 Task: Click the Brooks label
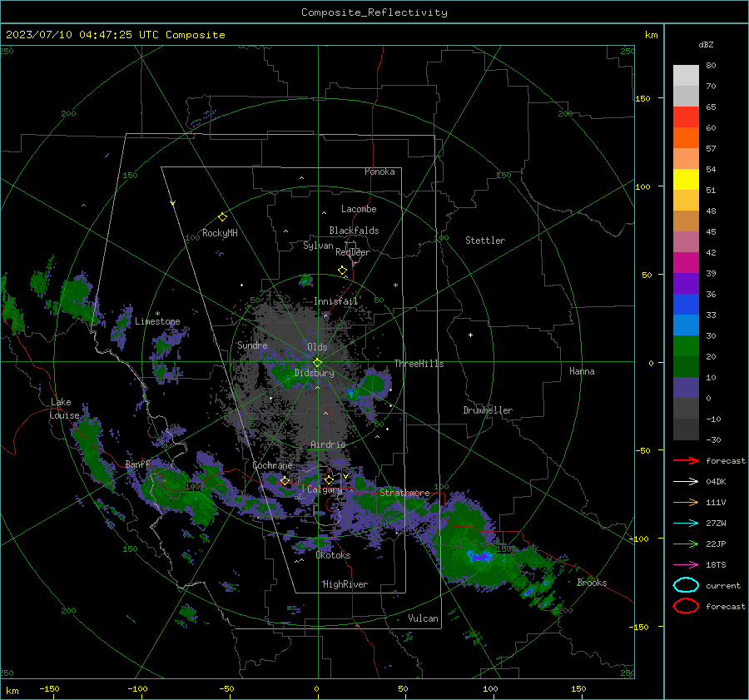pyautogui.click(x=592, y=583)
